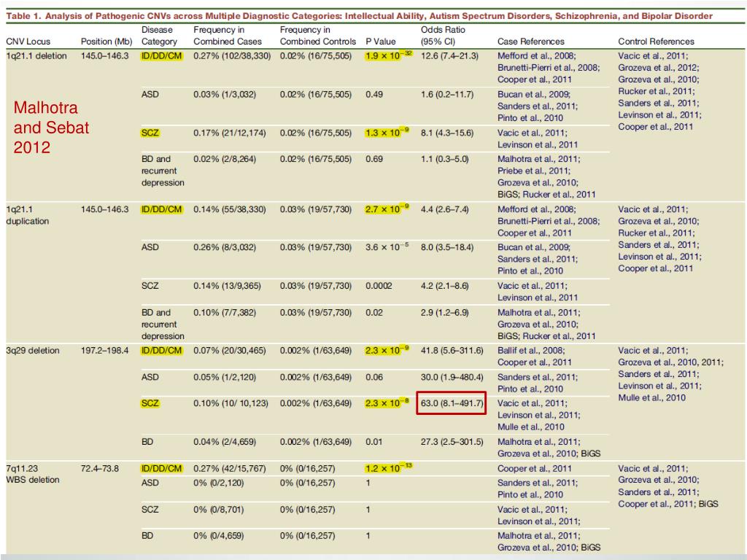
Task: Click the odds ratio '1.6 (0.2–11.7)'
Action: pos(447,94)
